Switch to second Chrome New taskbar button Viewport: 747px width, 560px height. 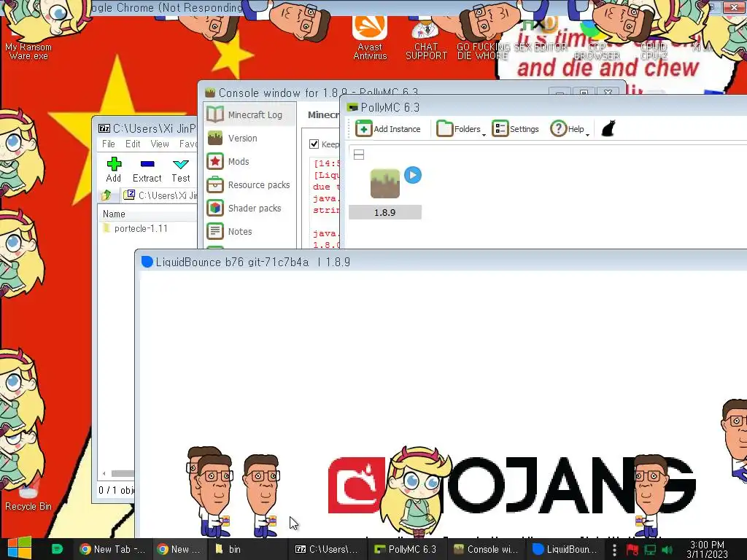pyautogui.click(x=179, y=549)
